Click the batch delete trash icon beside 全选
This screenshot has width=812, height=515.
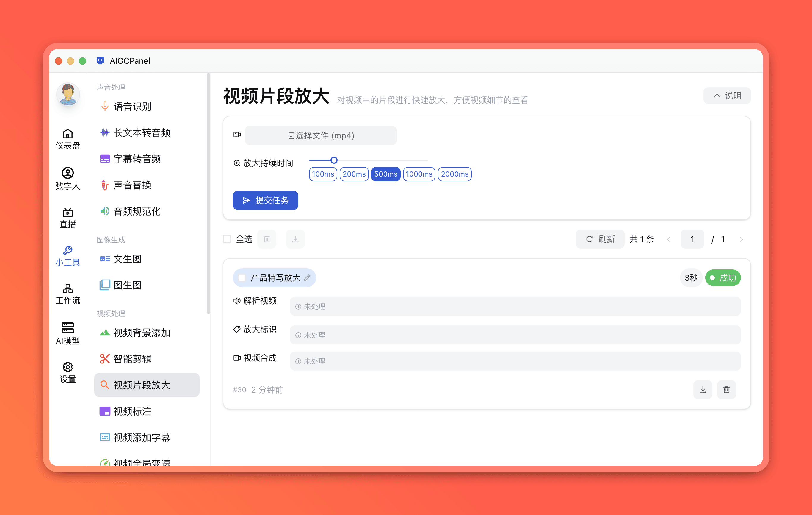(267, 239)
